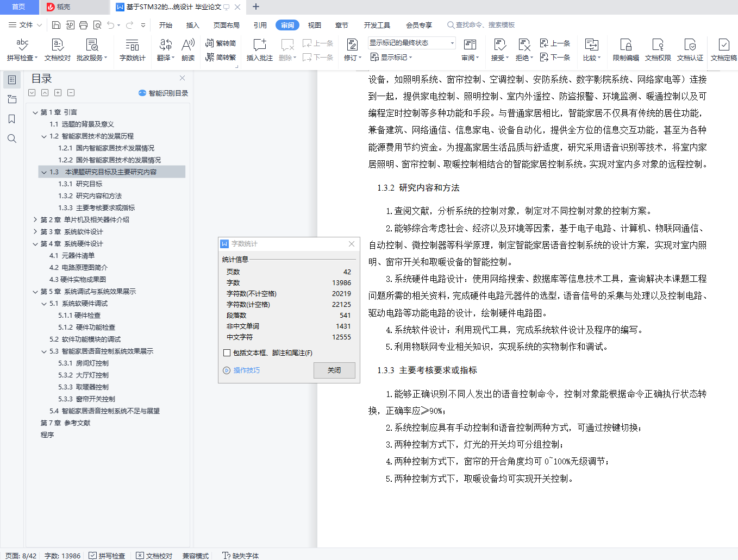
Task: Click the save icon in quick access toolbar
Action: pos(57,25)
